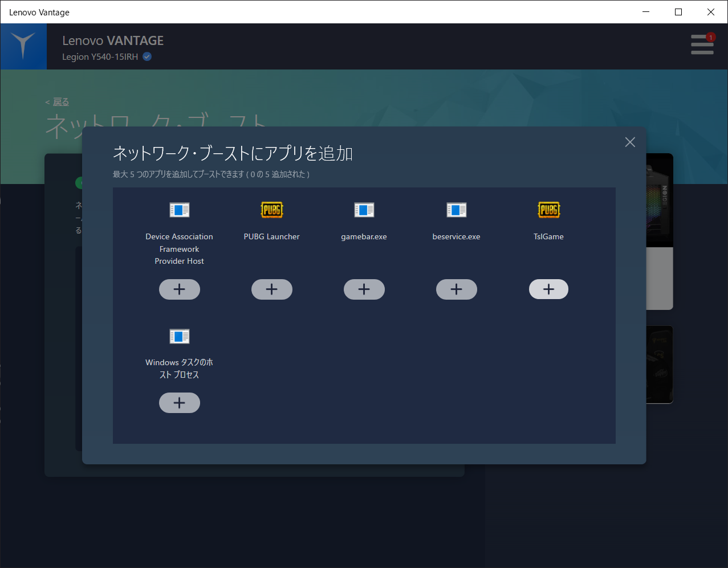Minimize the Lenovo Vantage window
The width and height of the screenshot is (728, 568).
pos(646,12)
